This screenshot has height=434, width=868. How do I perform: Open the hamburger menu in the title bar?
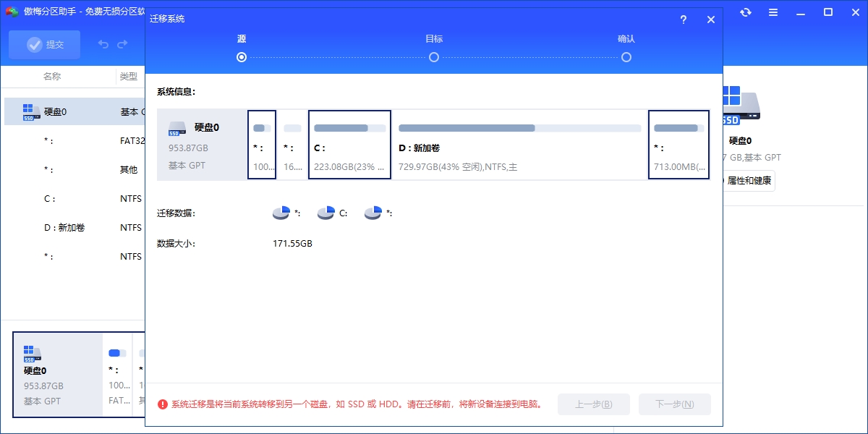point(773,12)
